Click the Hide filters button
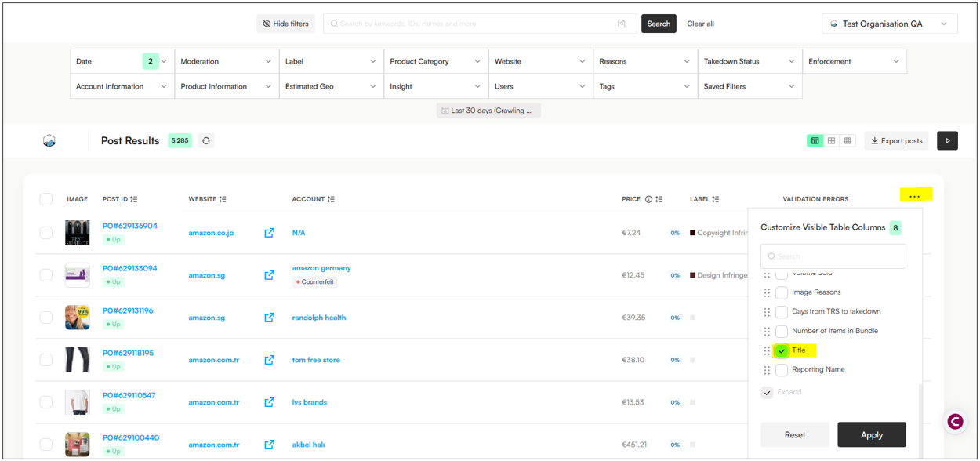Screen dimensions: 980x461 (x=285, y=24)
